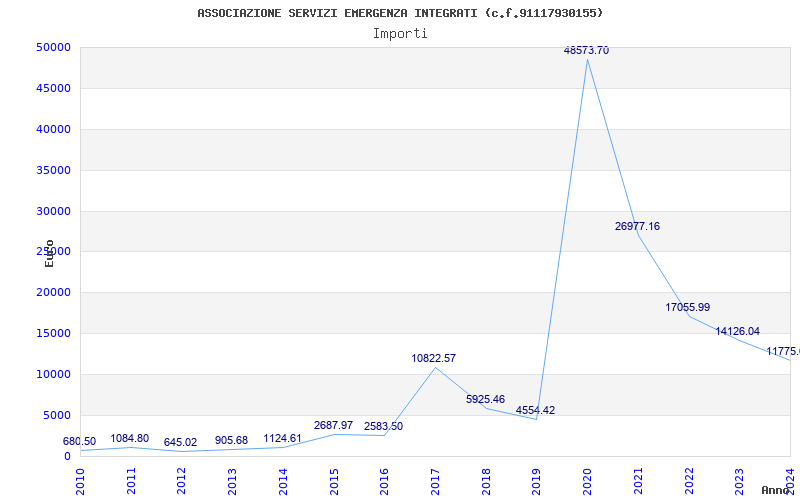The image size is (800, 500).
Task: Click the y-axis value 50000
Action: [54, 47]
